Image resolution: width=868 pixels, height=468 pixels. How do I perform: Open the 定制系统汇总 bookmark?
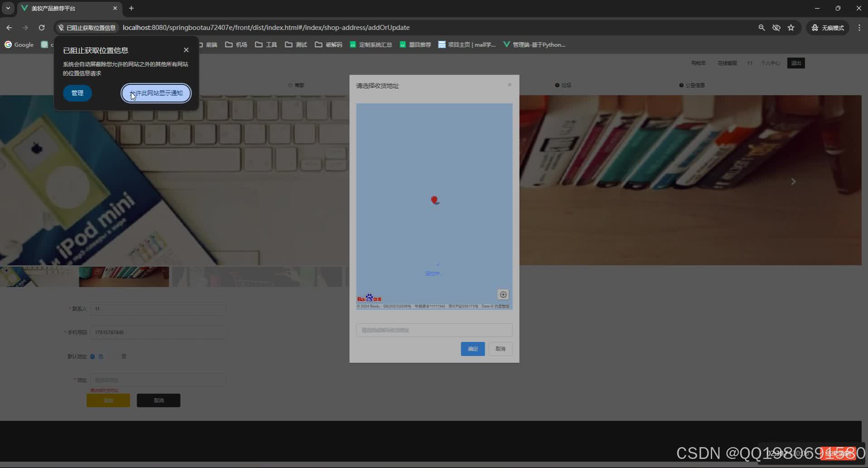pyautogui.click(x=371, y=44)
